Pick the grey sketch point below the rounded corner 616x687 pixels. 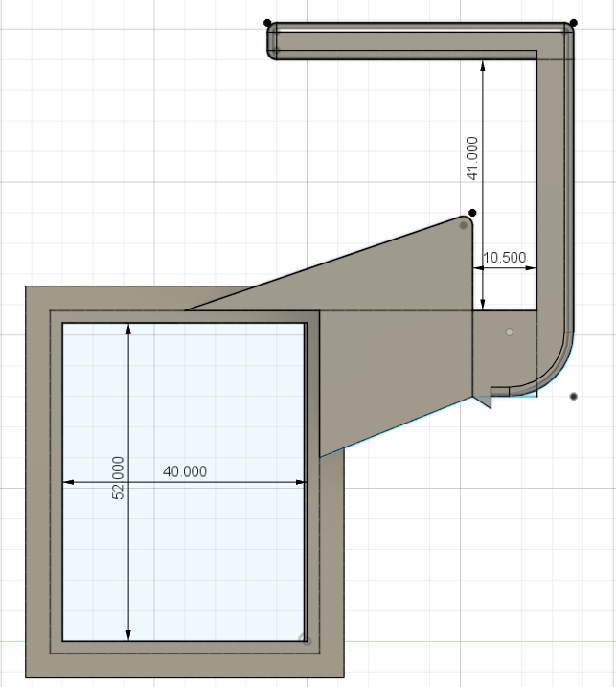[573, 397]
